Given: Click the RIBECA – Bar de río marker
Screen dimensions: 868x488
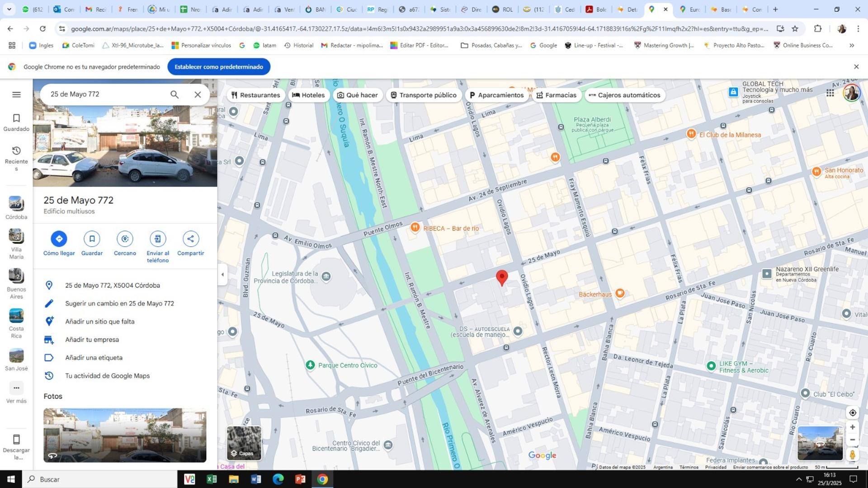Looking at the screenshot, I should click(x=415, y=227).
